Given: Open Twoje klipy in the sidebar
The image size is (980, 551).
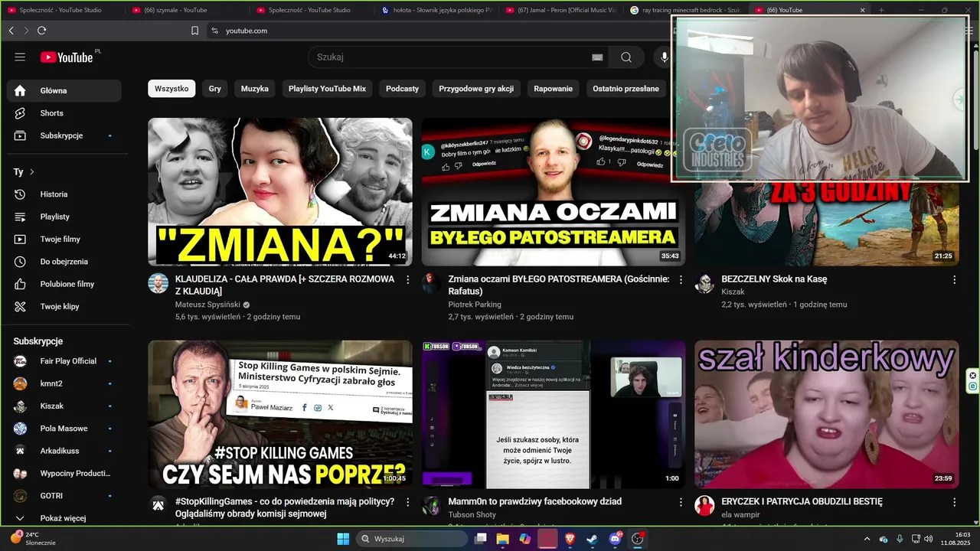Looking at the screenshot, I should click(64, 307).
